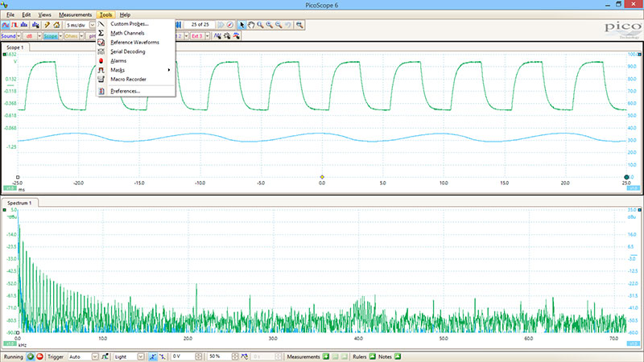The height and width of the screenshot is (362, 644).
Task: Select the Scope 1 view tab
Action: (16, 47)
